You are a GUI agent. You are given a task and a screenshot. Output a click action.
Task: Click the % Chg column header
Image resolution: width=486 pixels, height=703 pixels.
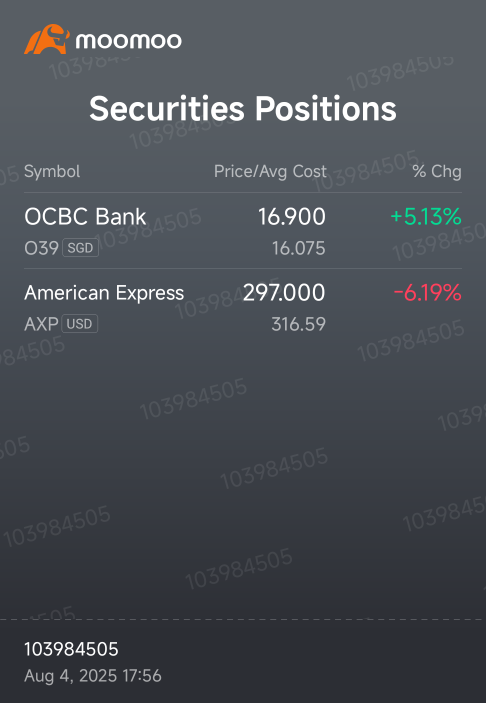(x=437, y=171)
